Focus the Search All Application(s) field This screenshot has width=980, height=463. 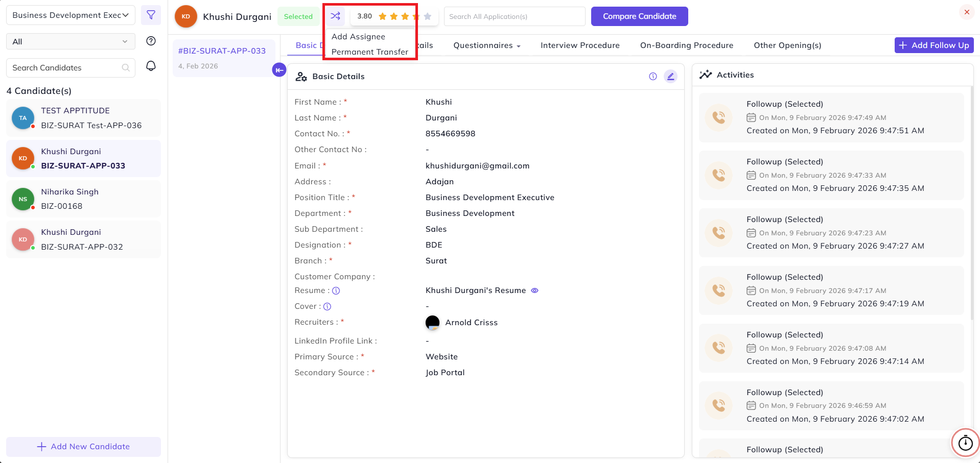515,16
